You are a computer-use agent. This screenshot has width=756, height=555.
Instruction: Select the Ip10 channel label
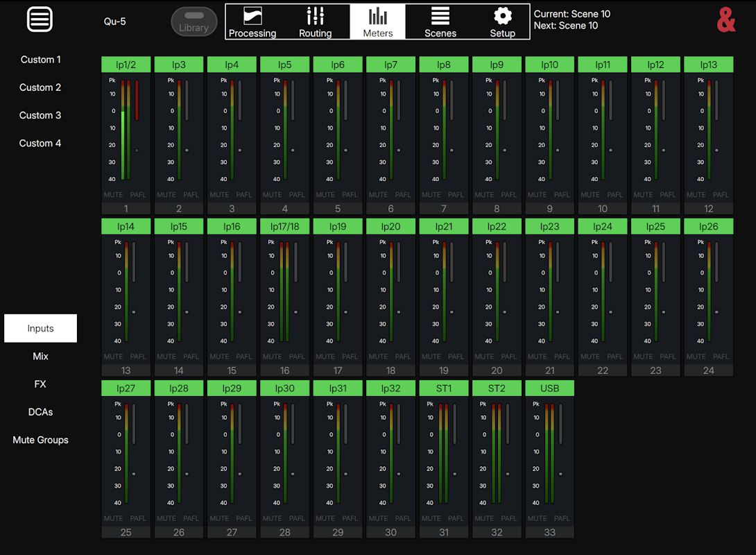[549, 65]
